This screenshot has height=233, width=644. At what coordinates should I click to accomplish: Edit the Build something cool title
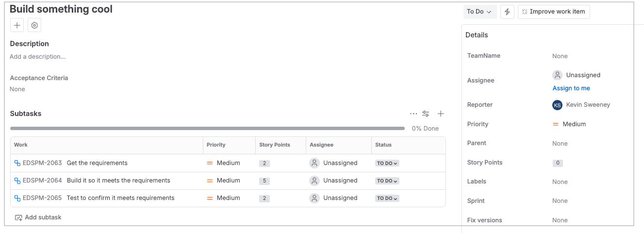[61, 9]
